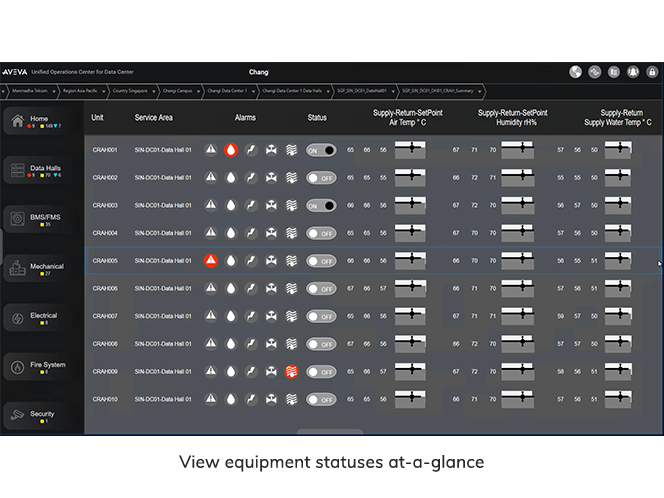Switch off the CRAH003 status toggle
This screenshot has width=664, height=498.
click(x=321, y=205)
